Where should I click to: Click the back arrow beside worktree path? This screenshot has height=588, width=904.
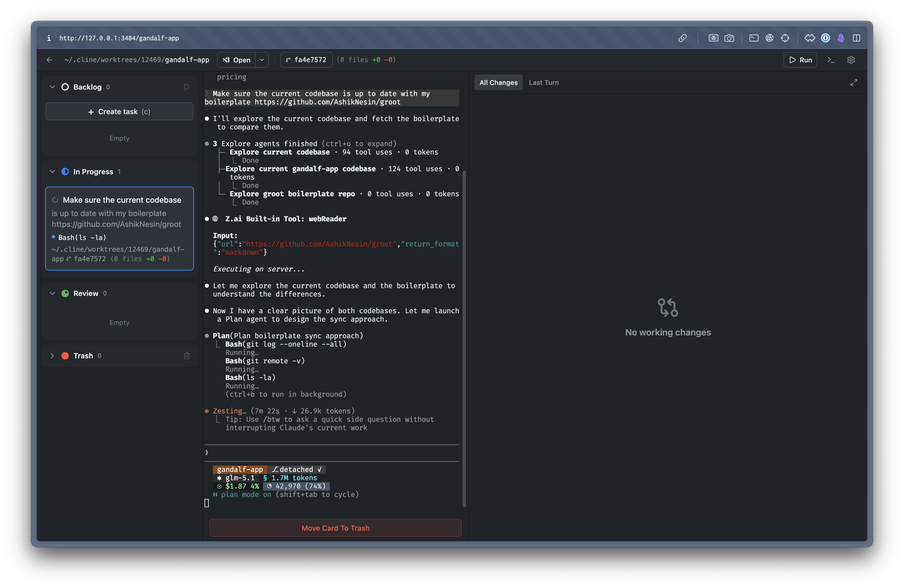pyautogui.click(x=50, y=60)
